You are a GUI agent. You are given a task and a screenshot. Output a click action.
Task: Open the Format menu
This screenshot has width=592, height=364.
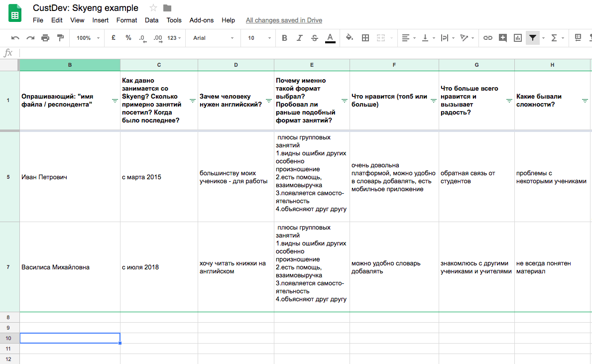coord(126,20)
